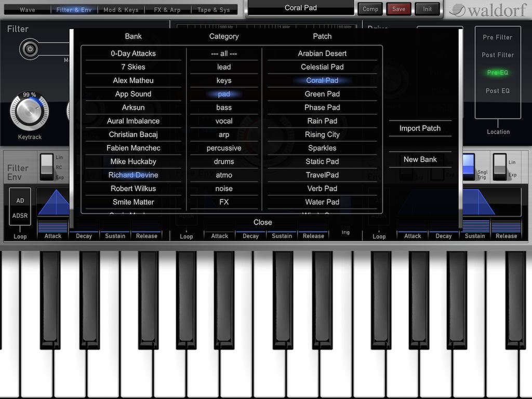Screen dimensions: 532x399
Task: Click the Filter Env envelope graph
Action: (54, 202)
